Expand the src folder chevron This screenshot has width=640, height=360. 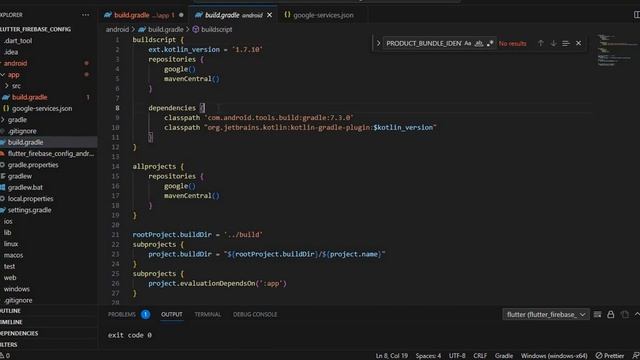coord(7,86)
